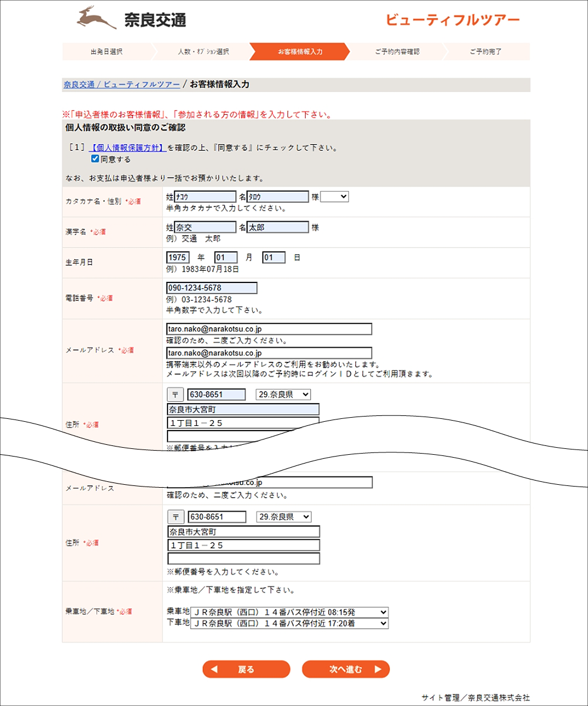This screenshot has height=706, width=588.
Task: Select the 出発日選択 step tab
Action: point(106,51)
